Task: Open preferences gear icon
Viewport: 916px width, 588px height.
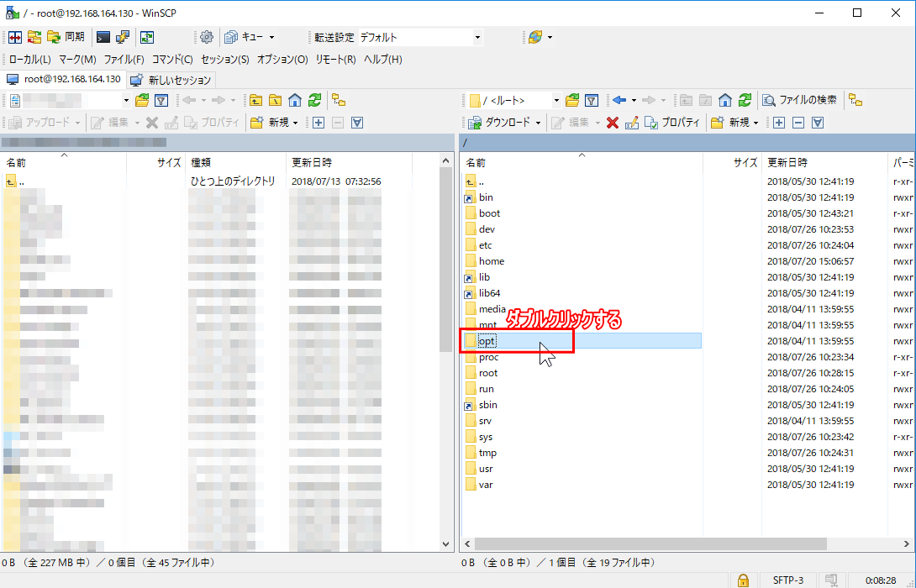Action: [206, 37]
